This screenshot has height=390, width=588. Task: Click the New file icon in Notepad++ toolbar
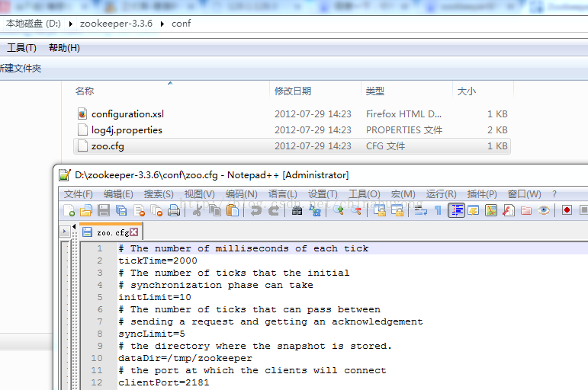[69, 210]
